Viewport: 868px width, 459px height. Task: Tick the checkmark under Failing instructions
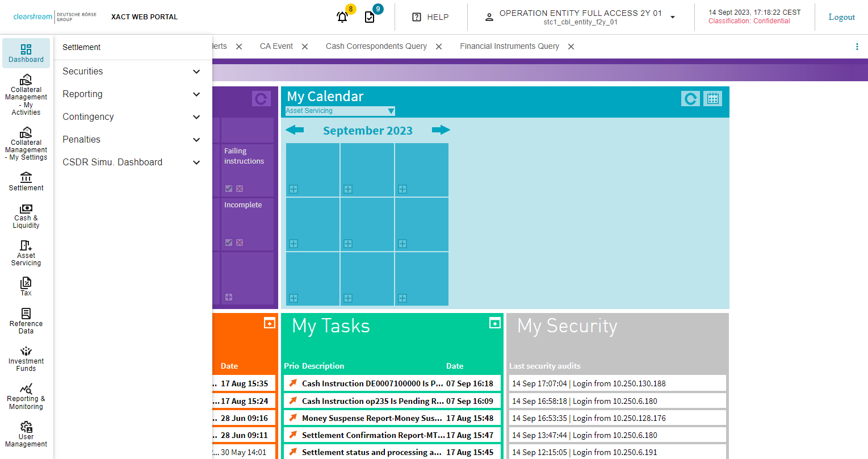click(229, 189)
